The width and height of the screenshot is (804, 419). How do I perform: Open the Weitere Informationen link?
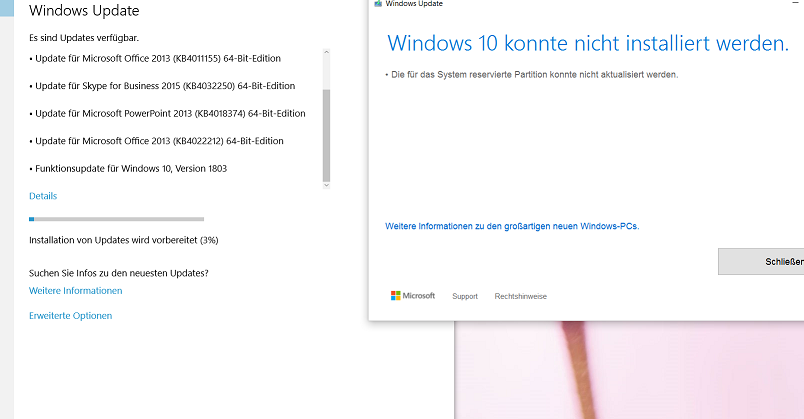pyautogui.click(x=75, y=291)
